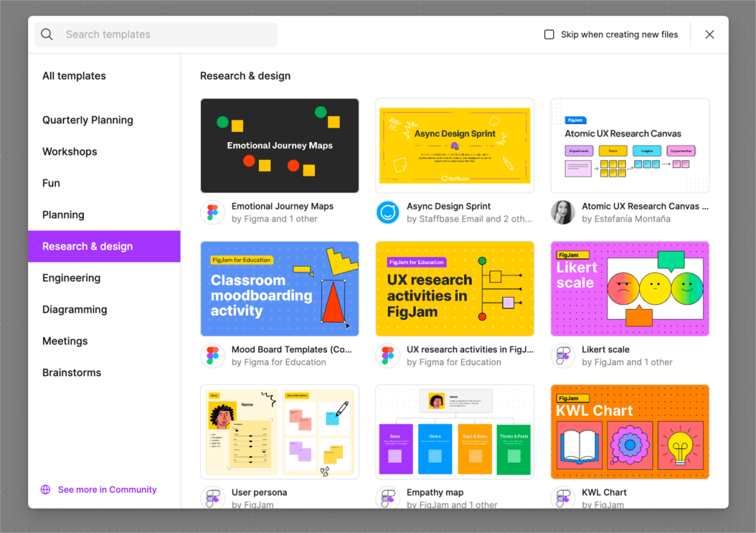The height and width of the screenshot is (533, 756).
Task: Click Atomic UX Research Canvas title text
Action: click(x=645, y=206)
